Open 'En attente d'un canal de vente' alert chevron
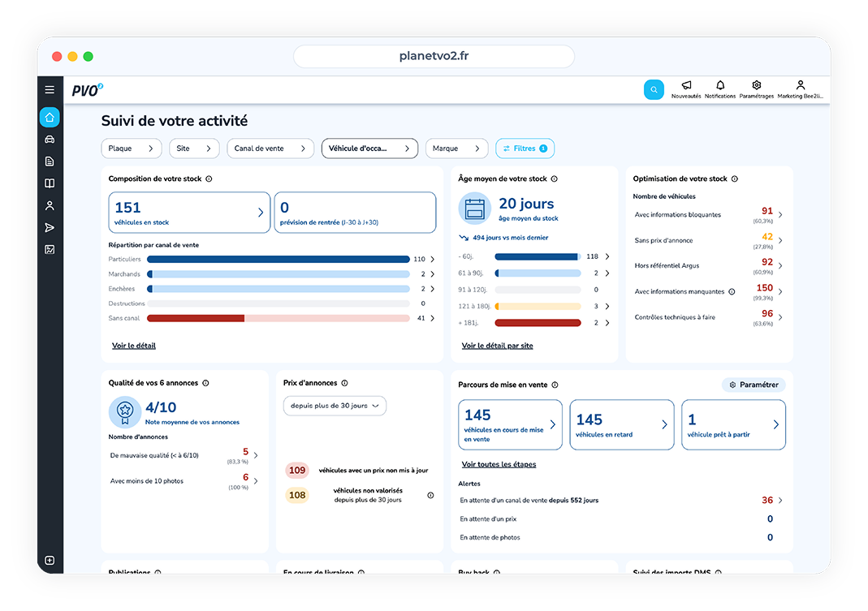868x611 pixels. (780, 501)
